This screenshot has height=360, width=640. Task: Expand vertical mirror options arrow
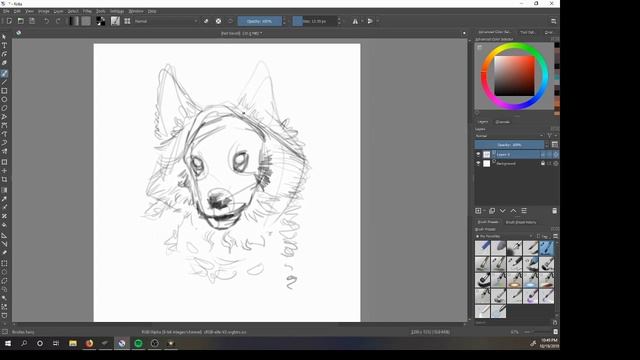tap(377, 21)
